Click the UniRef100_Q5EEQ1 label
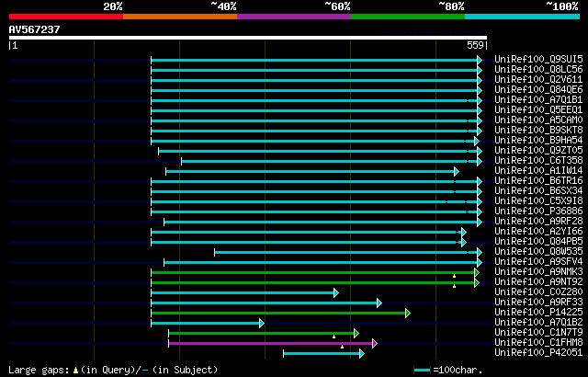 click(x=538, y=110)
